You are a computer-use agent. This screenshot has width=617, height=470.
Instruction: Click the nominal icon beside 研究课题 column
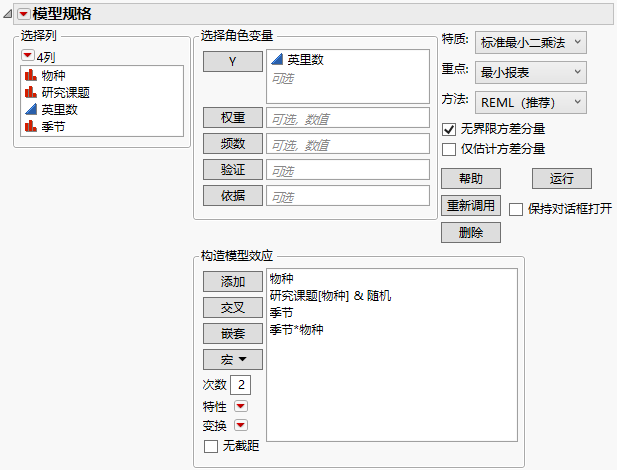pyautogui.click(x=30, y=93)
